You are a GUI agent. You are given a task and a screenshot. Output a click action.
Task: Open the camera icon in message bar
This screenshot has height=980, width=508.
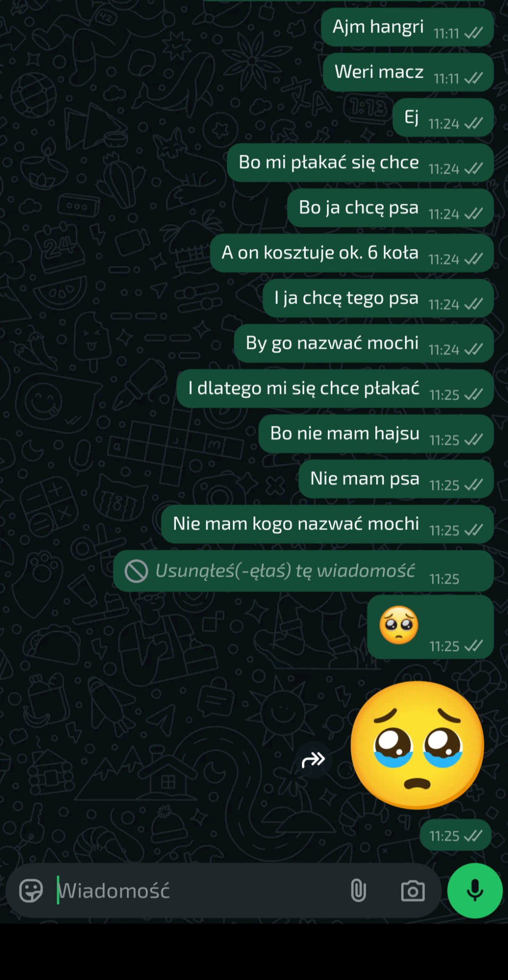pyautogui.click(x=413, y=891)
